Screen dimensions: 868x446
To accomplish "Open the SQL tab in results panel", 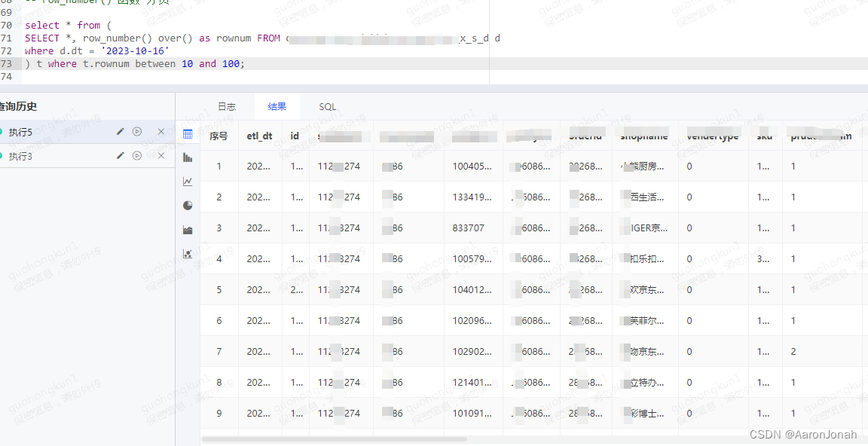I will [327, 106].
